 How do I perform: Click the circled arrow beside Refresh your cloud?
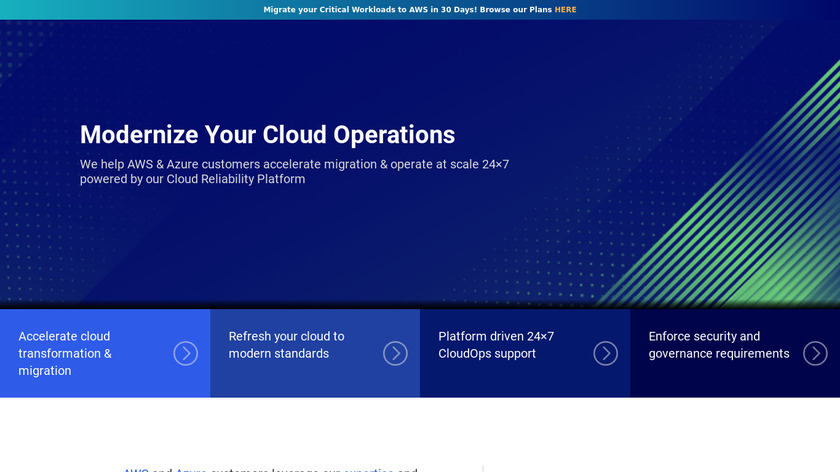coord(395,353)
